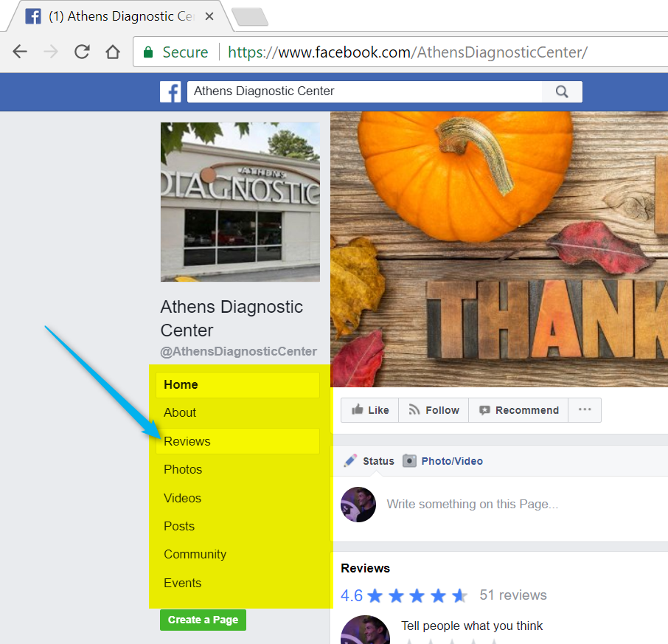Select the Athens Diagnostic Center browser tab
Viewport: 668px width, 644px height.
(x=119, y=16)
